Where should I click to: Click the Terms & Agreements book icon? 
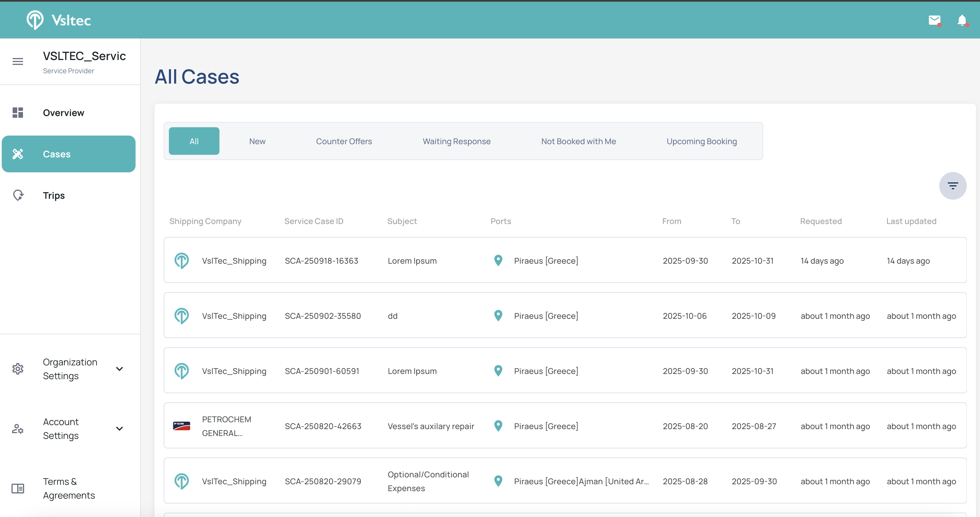pos(18,488)
